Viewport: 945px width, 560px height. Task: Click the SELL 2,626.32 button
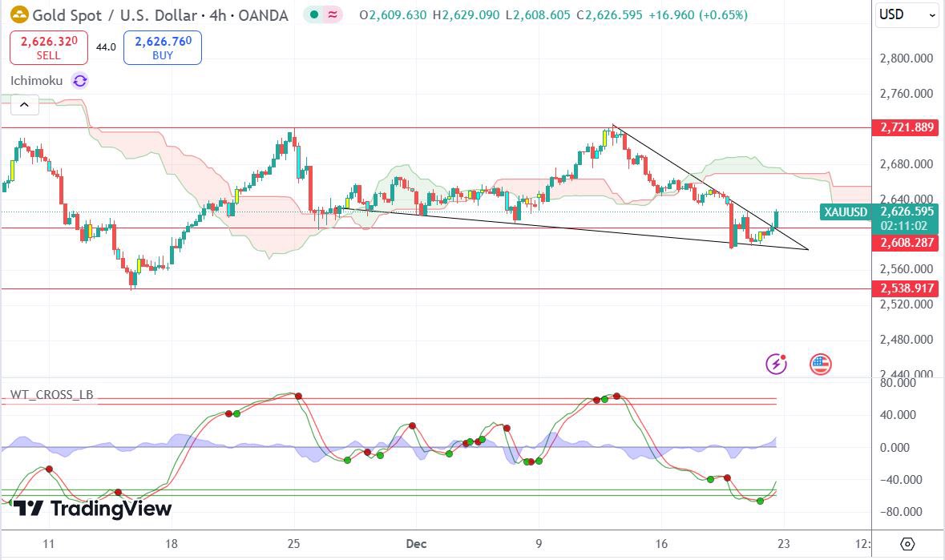(49, 47)
